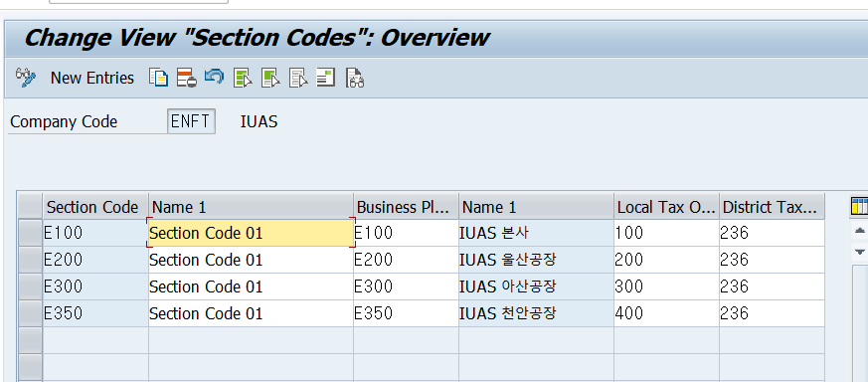
Task: Select the row selector for E200
Action: [31, 260]
